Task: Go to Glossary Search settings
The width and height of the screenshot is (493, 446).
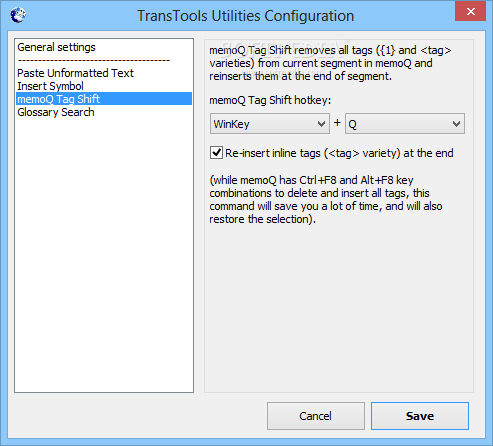Action: [x=56, y=112]
